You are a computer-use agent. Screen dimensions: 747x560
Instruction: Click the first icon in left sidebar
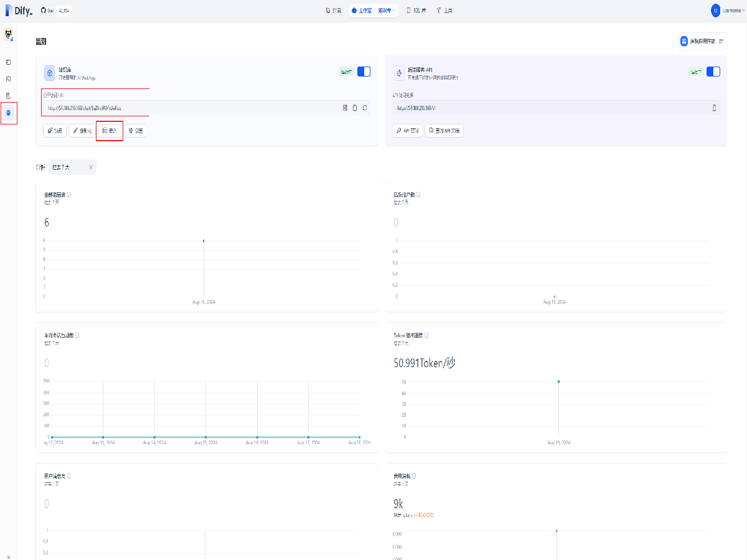click(x=9, y=62)
